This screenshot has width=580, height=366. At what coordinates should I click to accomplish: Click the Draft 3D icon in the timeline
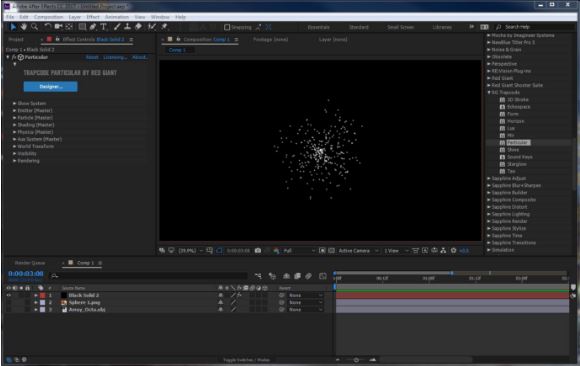(x=272, y=276)
